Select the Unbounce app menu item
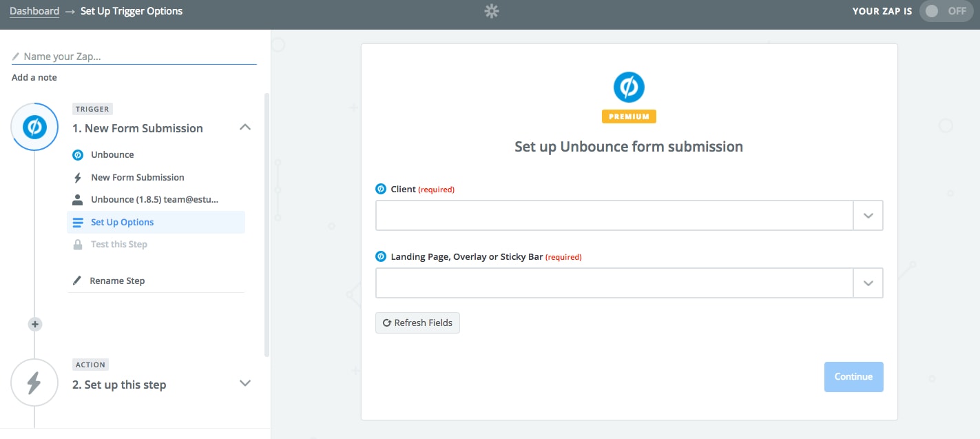Viewport: 980px width, 439px height. [112, 154]
